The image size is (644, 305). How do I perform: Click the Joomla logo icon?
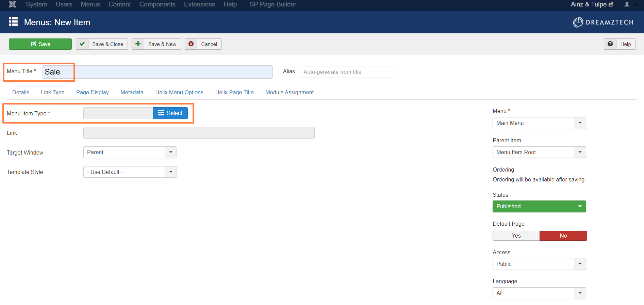12,4
